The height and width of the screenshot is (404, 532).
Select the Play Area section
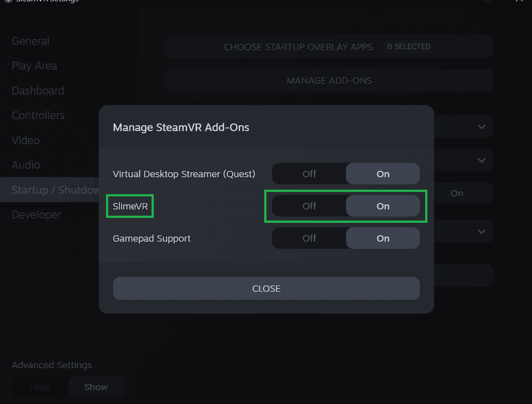click(x=34, y=65)
